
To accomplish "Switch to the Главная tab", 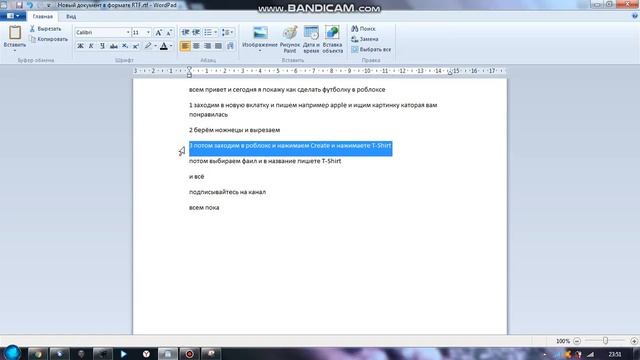I will coord(42,16).
